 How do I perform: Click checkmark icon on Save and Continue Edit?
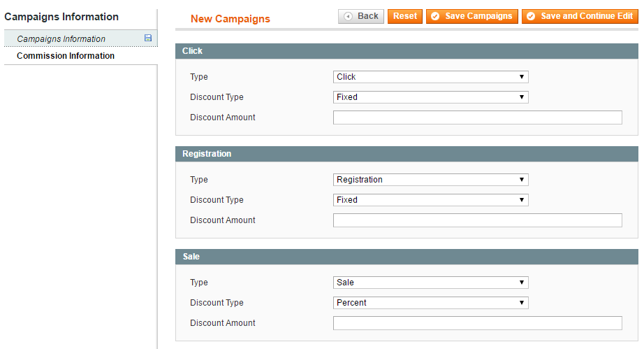[x=531, y=17]
